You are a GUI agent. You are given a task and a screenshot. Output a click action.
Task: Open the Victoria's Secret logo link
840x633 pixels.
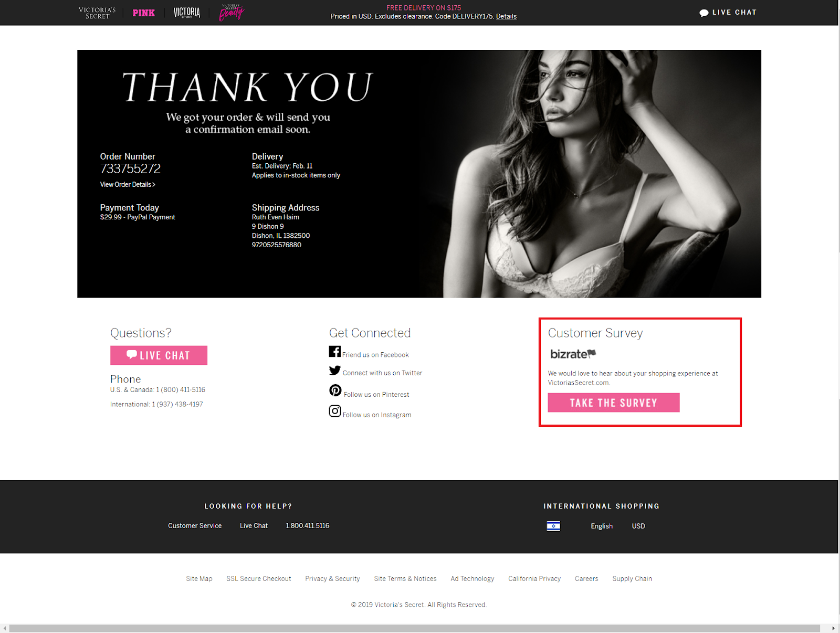[x=97, y=13]
